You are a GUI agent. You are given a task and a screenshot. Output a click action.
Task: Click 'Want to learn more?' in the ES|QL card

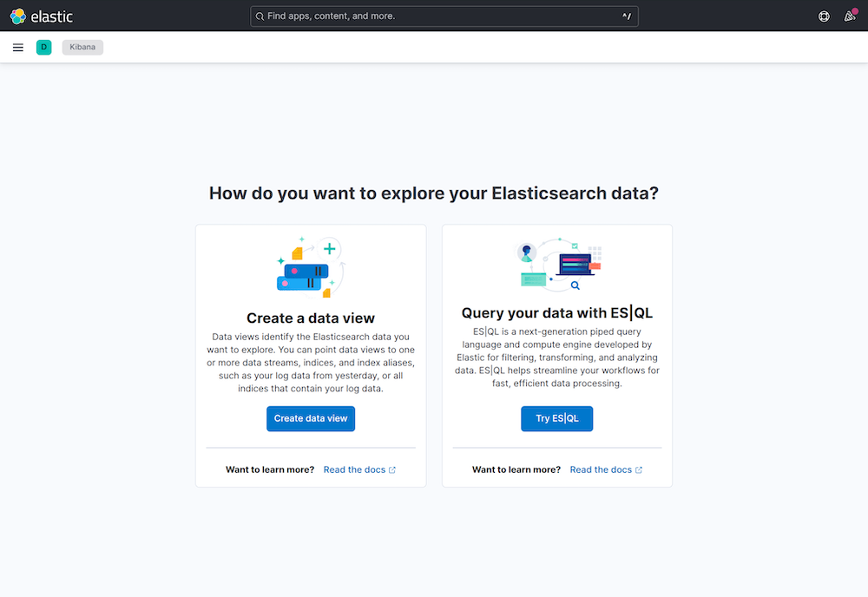pyautogui.click(x=516, y=469)
